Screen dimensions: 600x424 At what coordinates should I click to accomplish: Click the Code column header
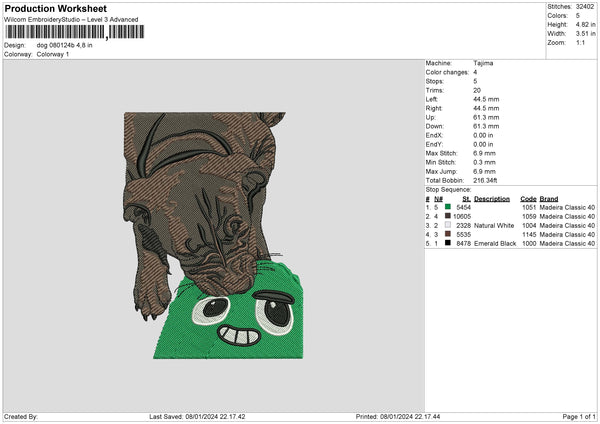click(528, 198)
